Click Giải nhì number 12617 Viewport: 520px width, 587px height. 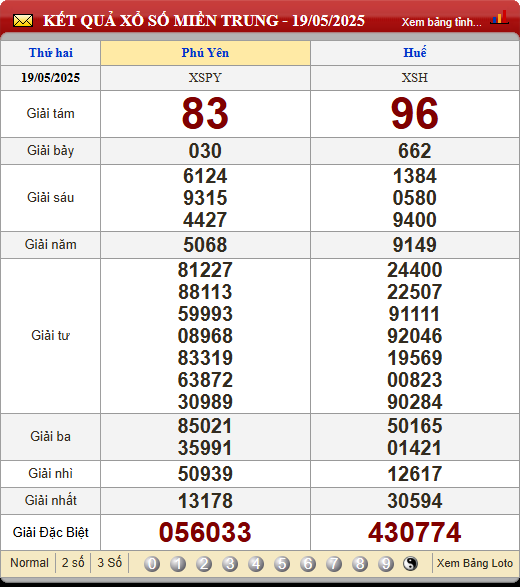point(415,474)
